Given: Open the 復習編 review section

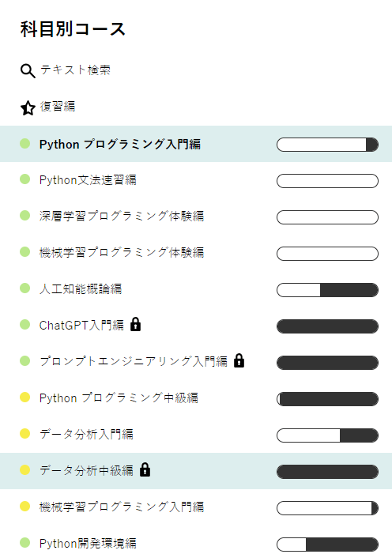Looking at the screenshot, I should click(x=57, y=107).
